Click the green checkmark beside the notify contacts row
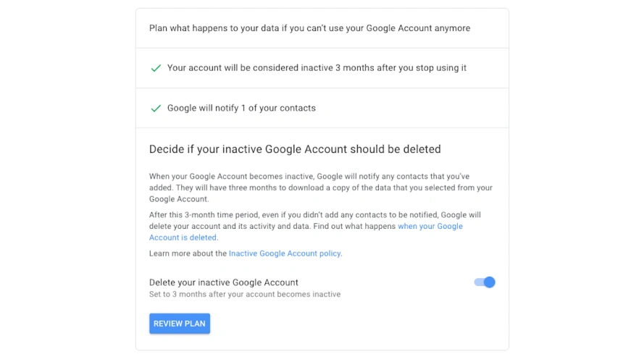Image resolution: width=644 pixels, height=362 pixels. click(155, 109)
